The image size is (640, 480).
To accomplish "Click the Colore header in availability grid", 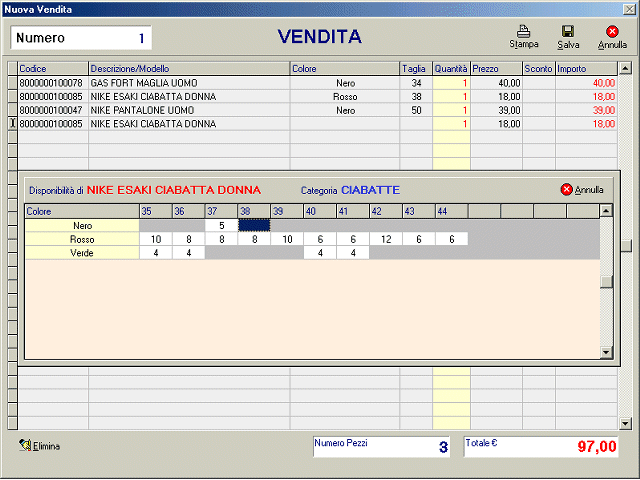I will pyautogui.click(x=82, y=211).
